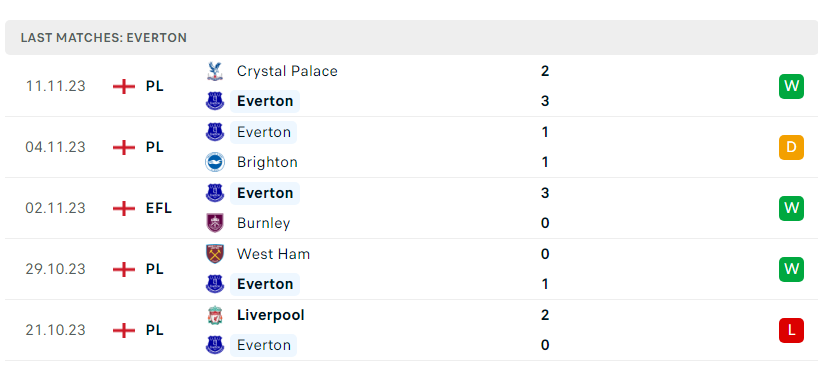
Task: Click the Brighton club crest
Action: (x=214, y=162)
